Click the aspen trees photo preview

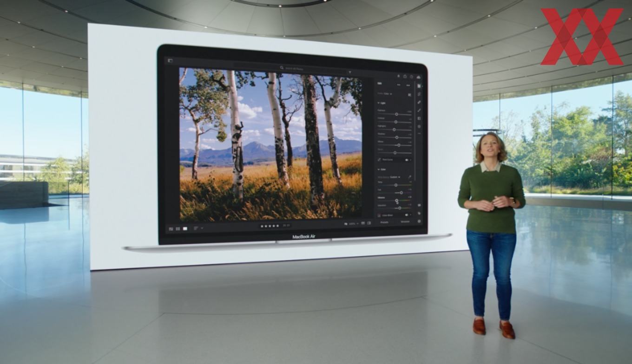(270, 144)
